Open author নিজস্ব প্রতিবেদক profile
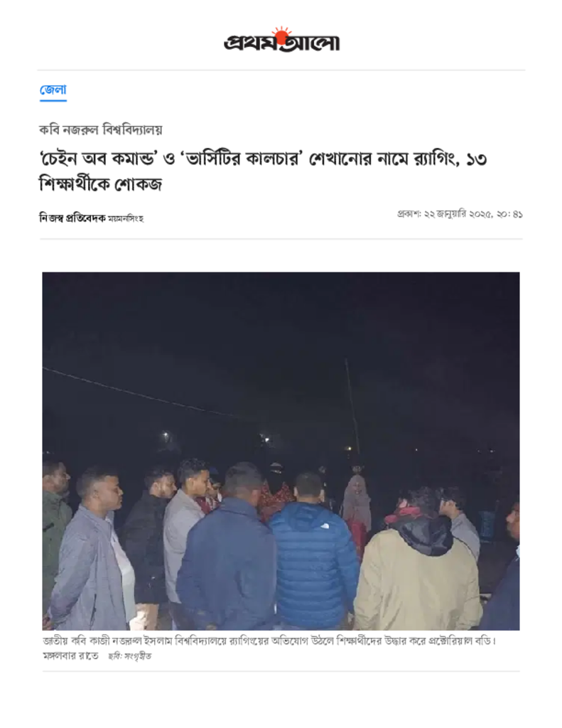This screenshot has height=728, width=562. (72, 218)
